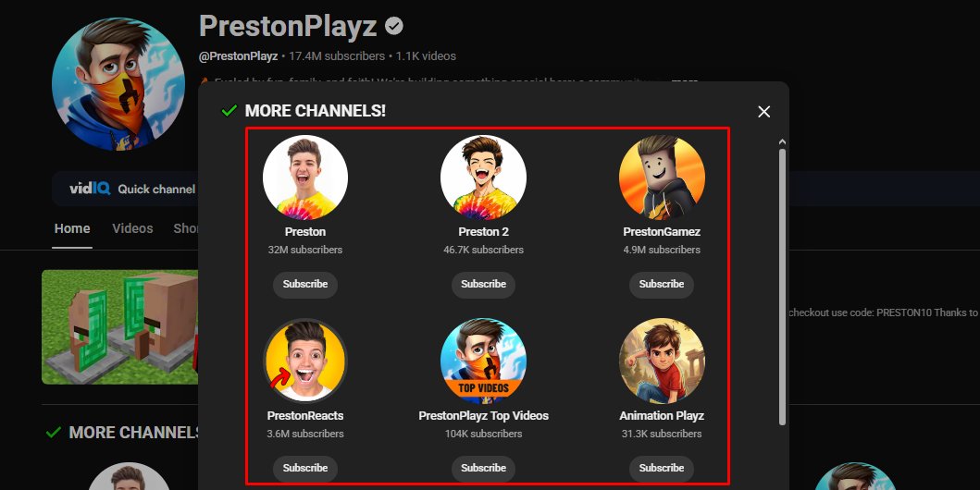Image resolution: width=980 pixels, height=490 pixels.
Task: Switch to the Videos tab
Action: (132, 229)
